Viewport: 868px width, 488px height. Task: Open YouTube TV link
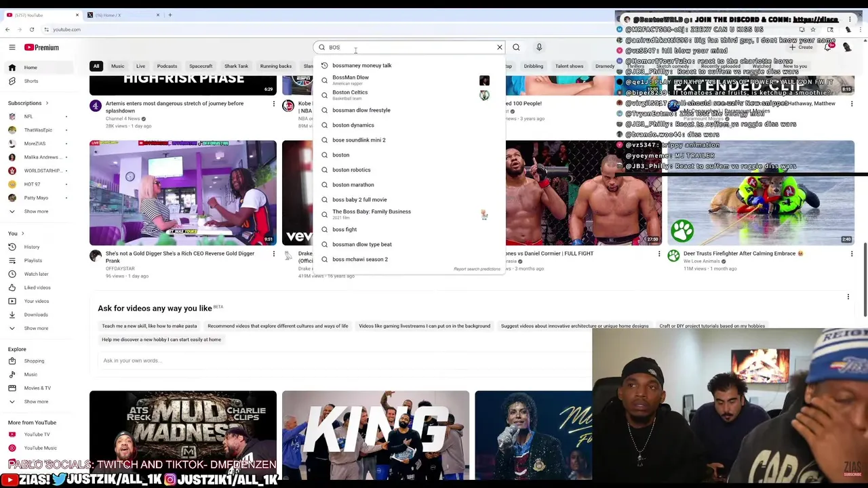38,434
